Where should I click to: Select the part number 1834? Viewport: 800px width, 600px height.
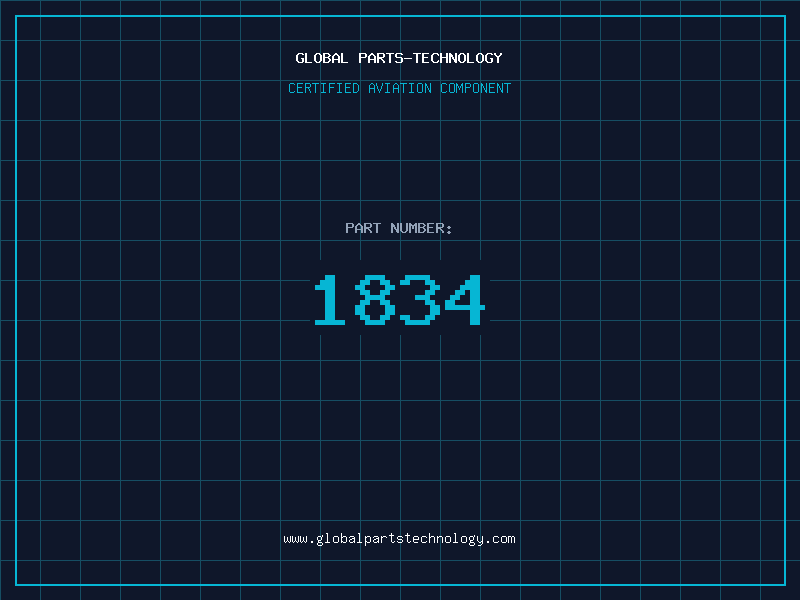[x=399, y=299]
